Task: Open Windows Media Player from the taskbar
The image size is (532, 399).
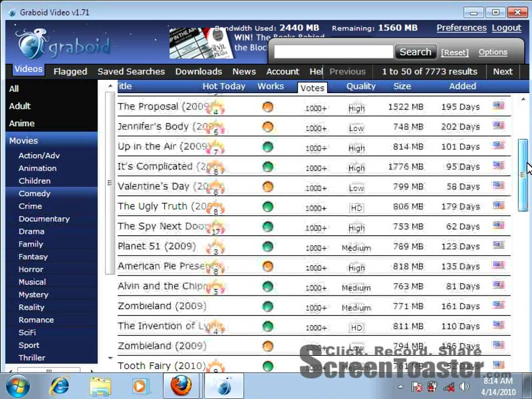Action: [140, 386]
